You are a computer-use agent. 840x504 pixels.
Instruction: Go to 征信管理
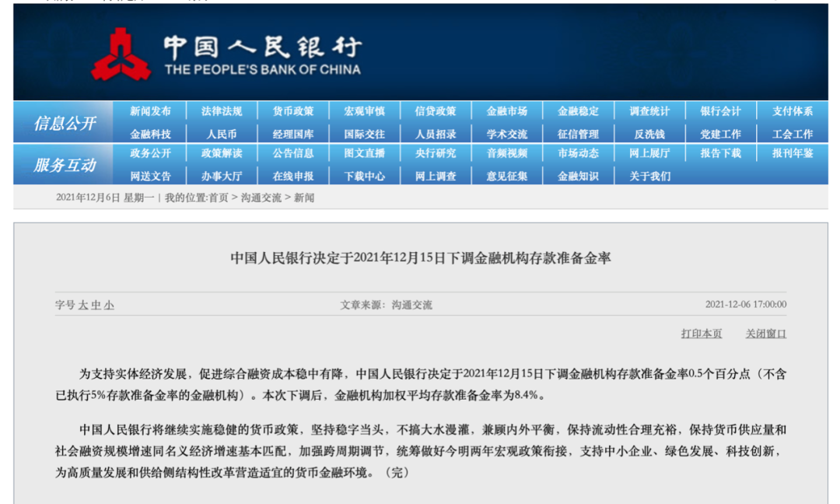click(578, 135)
